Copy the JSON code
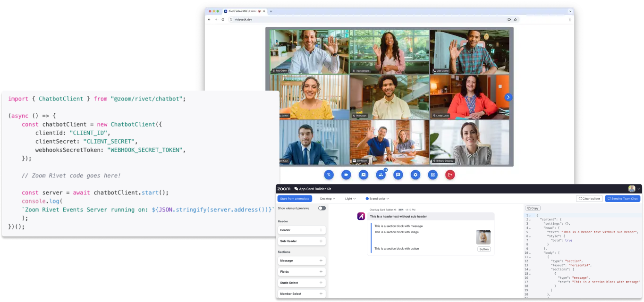 coord(533,208)
